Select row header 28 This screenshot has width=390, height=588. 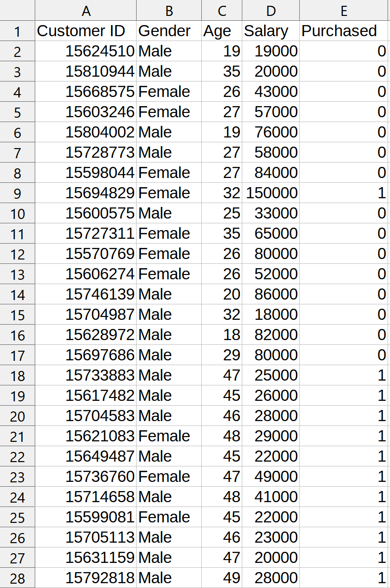[x=17, y=577]
